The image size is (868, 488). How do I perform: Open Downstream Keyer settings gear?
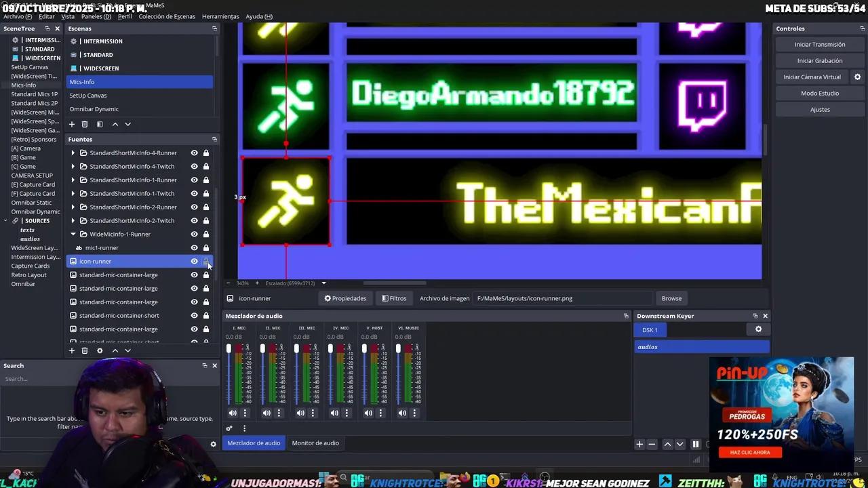pyautogui.click(x=758, y=329)
